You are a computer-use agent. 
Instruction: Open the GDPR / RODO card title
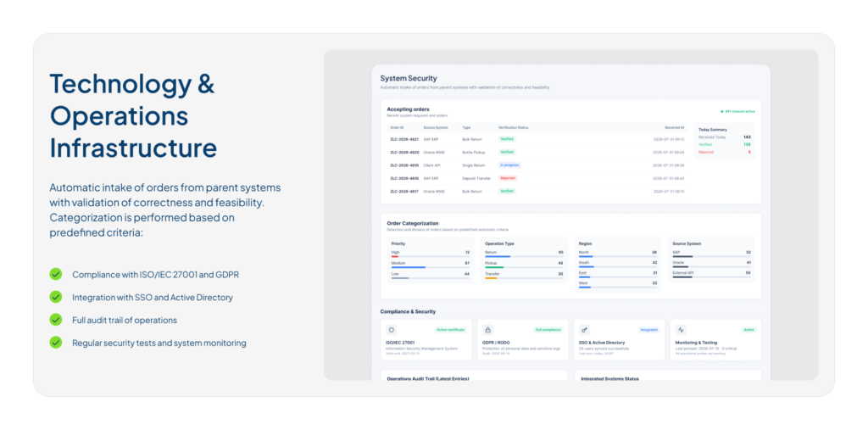click(x=495, y=343)
